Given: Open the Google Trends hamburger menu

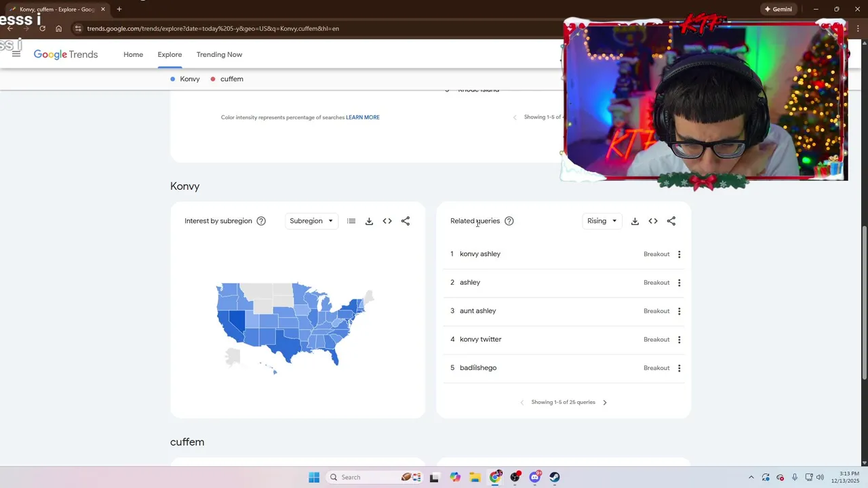Looking at the screenshot, I should point(16,54).
